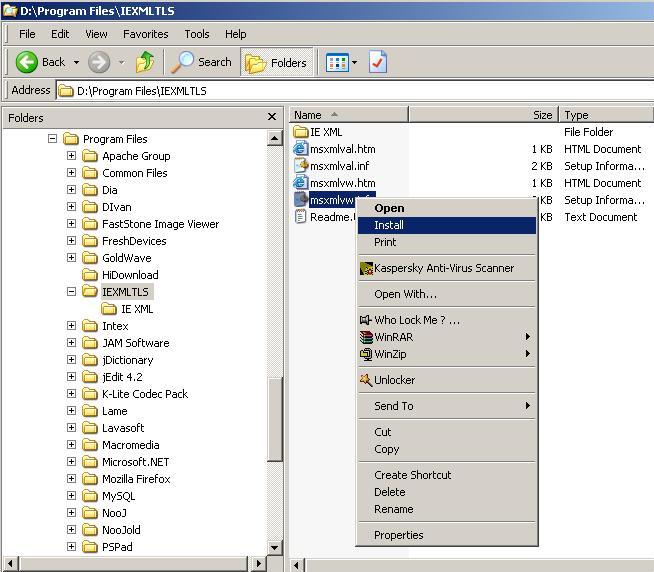Click the checkmark document toolbar icon
Image resolution: width=654 pixels, height=572 pixels.
click(x=378, y=62)
